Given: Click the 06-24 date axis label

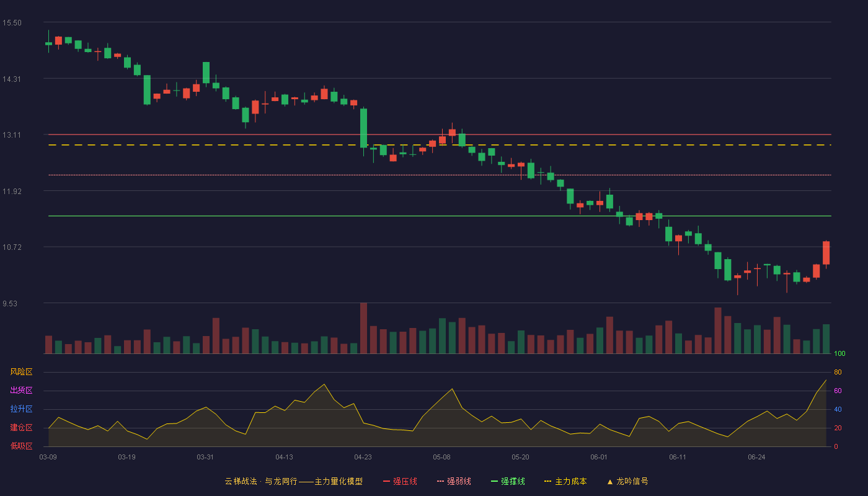Looking at the screenshot, I should (x=756, y=457).
